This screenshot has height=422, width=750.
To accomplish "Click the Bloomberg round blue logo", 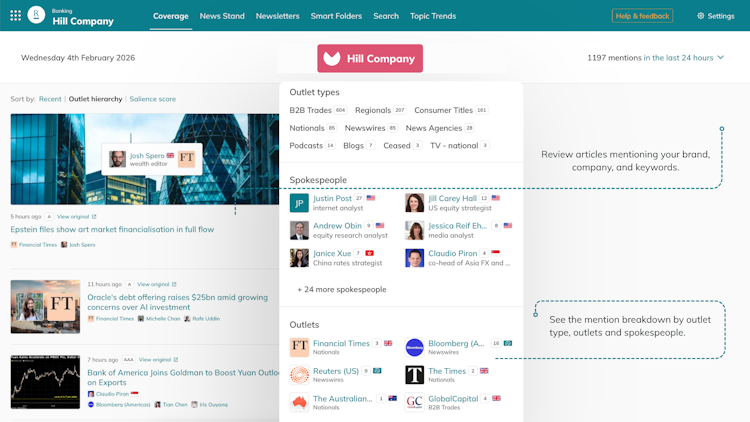I will click(x=414, y=347).
